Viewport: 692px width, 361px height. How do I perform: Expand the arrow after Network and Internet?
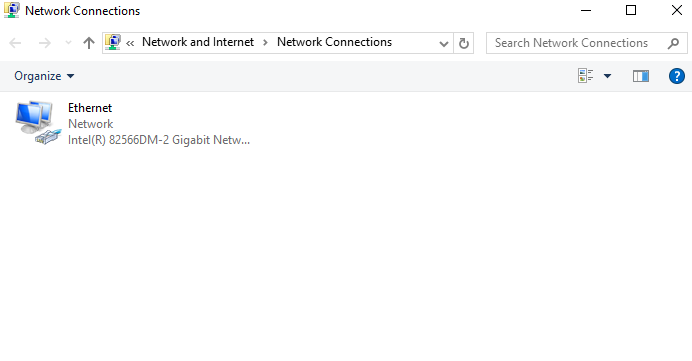[265, 42]
